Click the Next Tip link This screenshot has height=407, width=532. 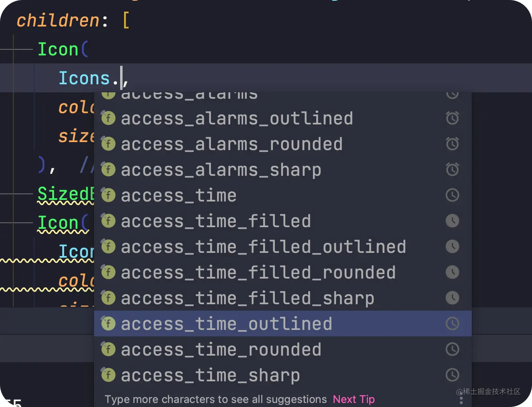[354, 399]
